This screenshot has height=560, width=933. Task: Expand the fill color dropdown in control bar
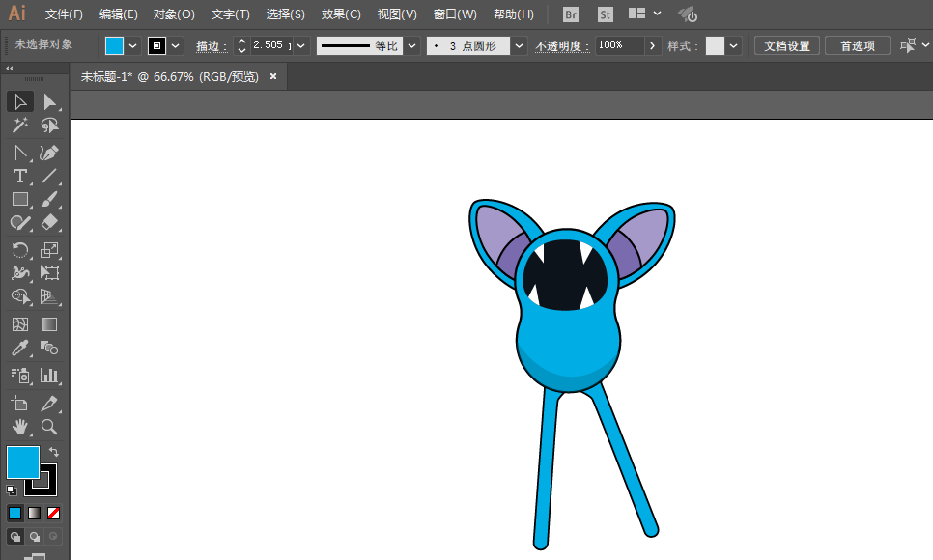tap(133, 45)
